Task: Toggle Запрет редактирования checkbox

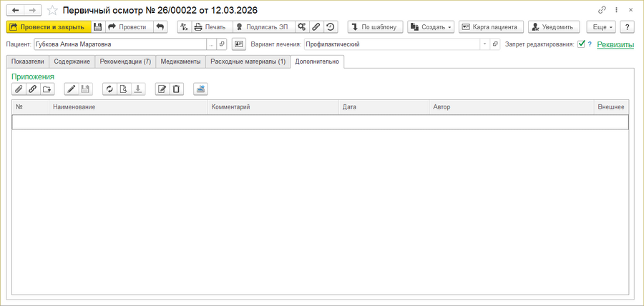Action: tap(581, 44)
